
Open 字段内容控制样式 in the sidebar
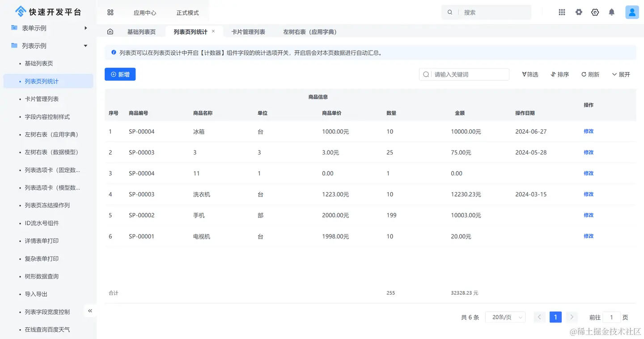(x=47, y=117)
